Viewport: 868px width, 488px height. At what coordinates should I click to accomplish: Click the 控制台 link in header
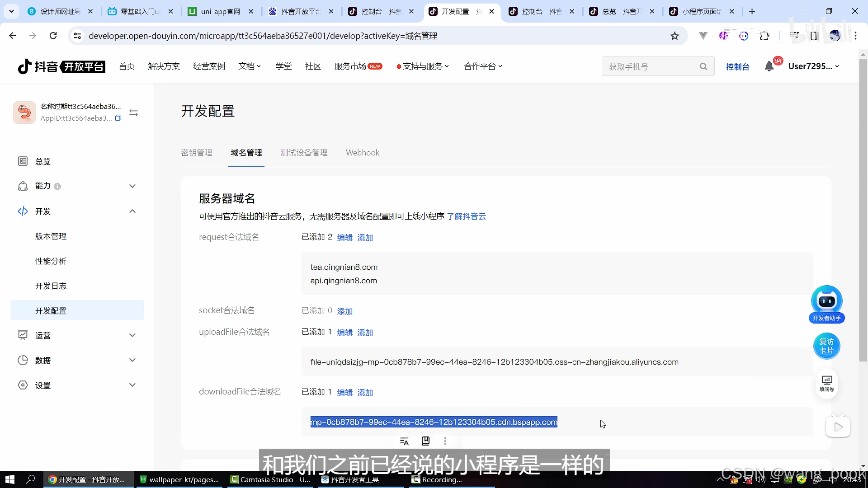[737, 67]
